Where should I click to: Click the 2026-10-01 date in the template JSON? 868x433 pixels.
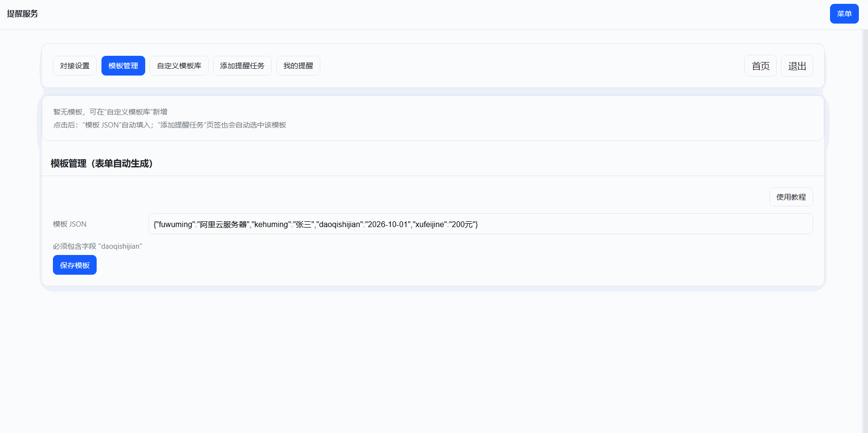click(388, 225)
